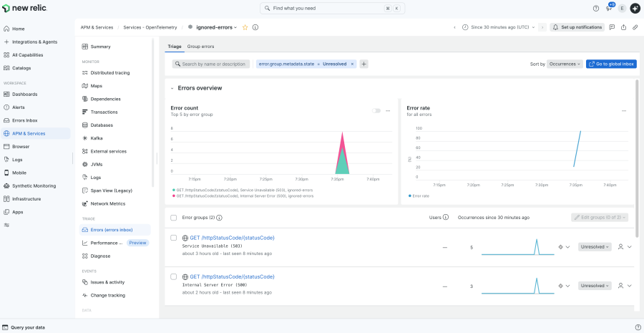Collapse the Errors overview section

tap(172, 88)
